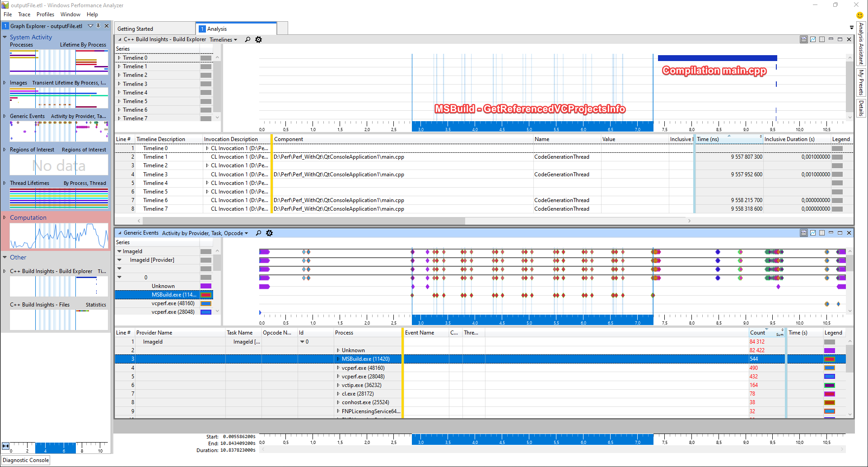Expand MSBuild.exe (11420) process row
Image resolution: width=868 pixels, height=467 pixels.
point(338,359)
